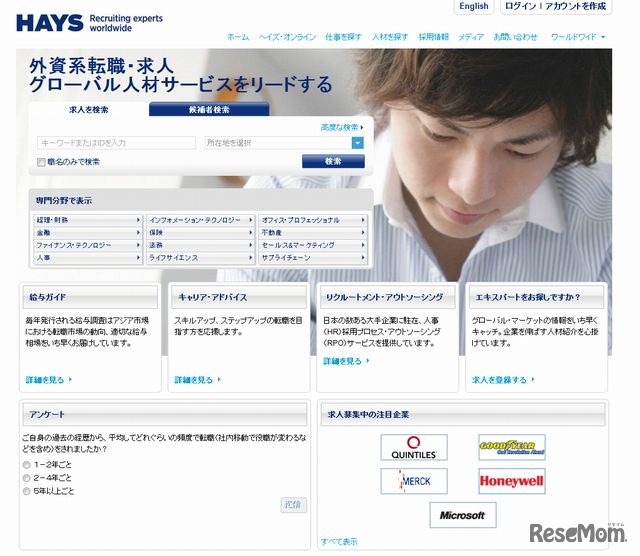Open 人材を探す menu item
The width and height of the screenshot is (640, 556).
tap(390, 37)
